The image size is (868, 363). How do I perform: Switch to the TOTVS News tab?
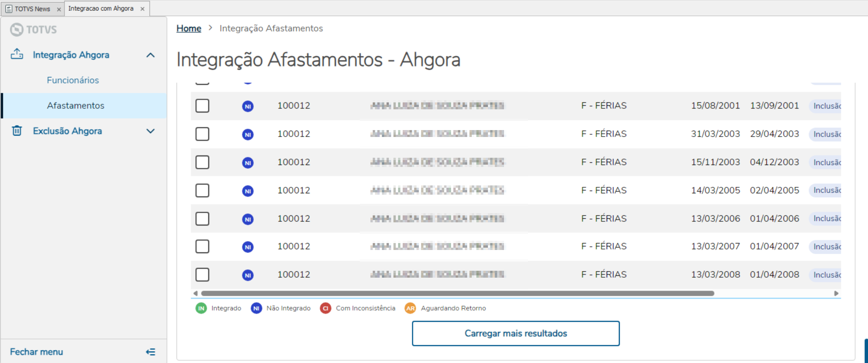(33, 9)
